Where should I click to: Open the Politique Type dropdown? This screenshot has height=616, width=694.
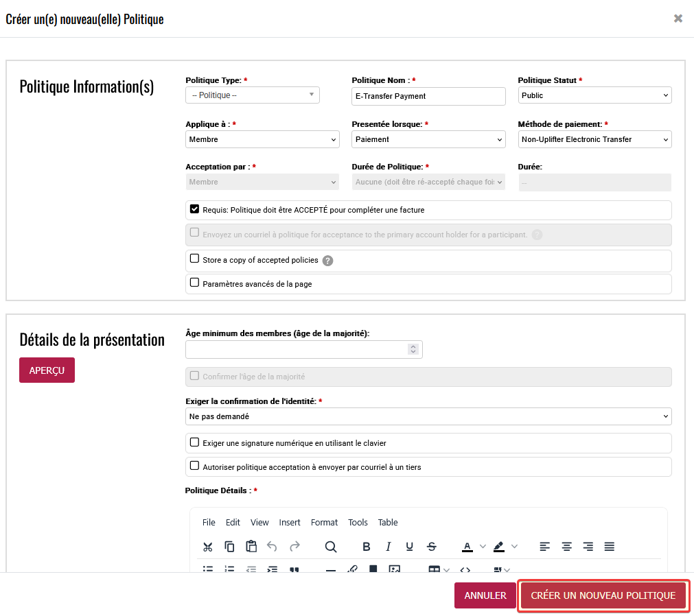click(252, 95)
